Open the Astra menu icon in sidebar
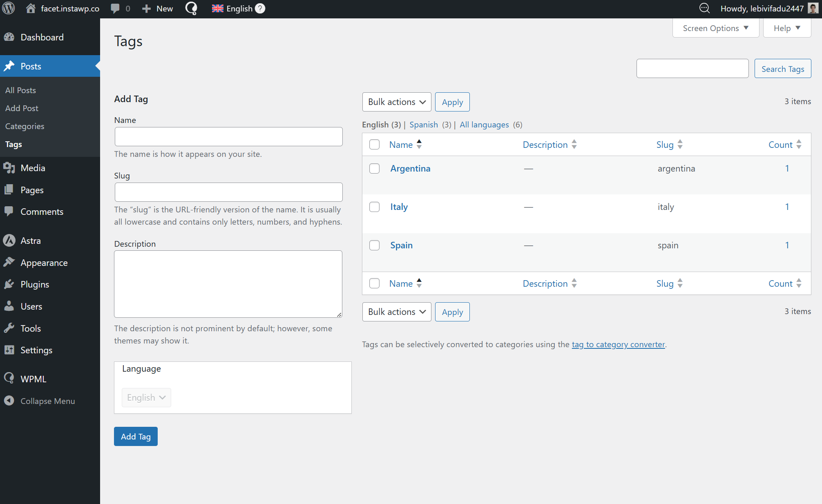The width and height of the screenshot is (822, 504). [x=9, y=241]
